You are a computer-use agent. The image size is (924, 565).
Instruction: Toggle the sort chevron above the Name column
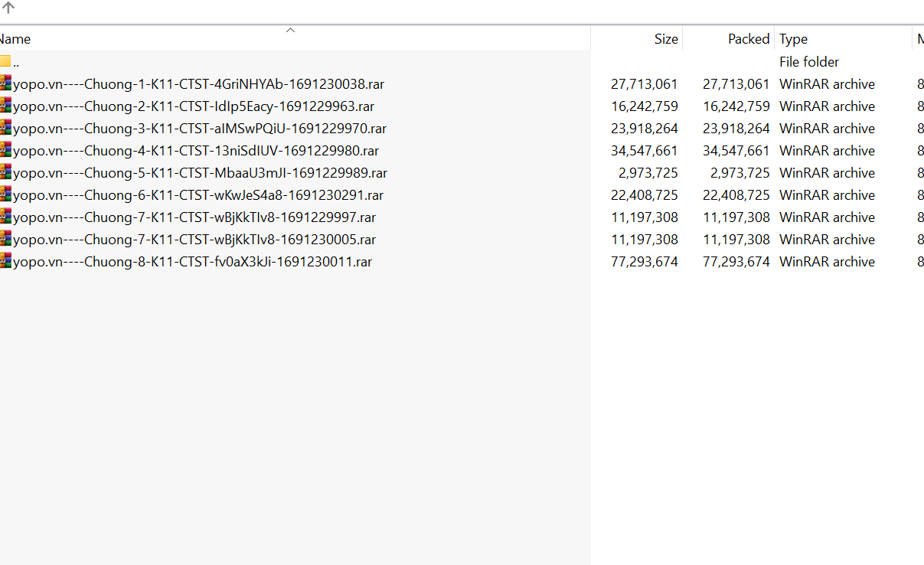coord(290,30)
